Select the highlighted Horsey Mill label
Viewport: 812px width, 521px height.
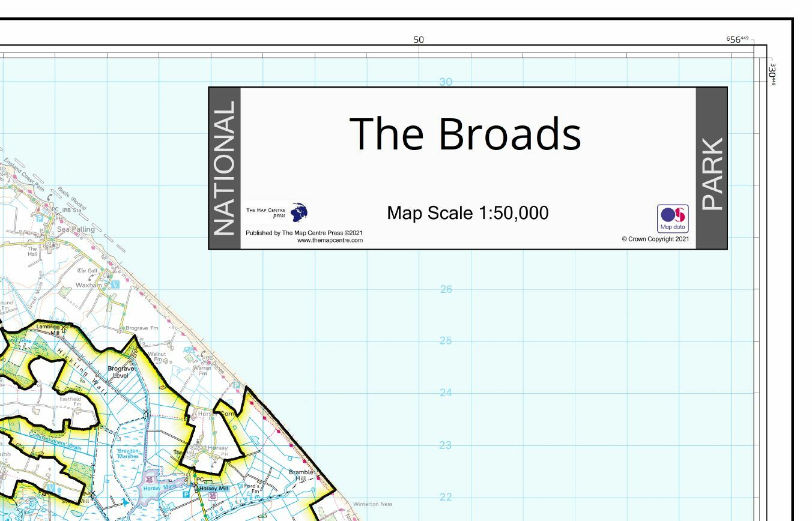point(213,488)
